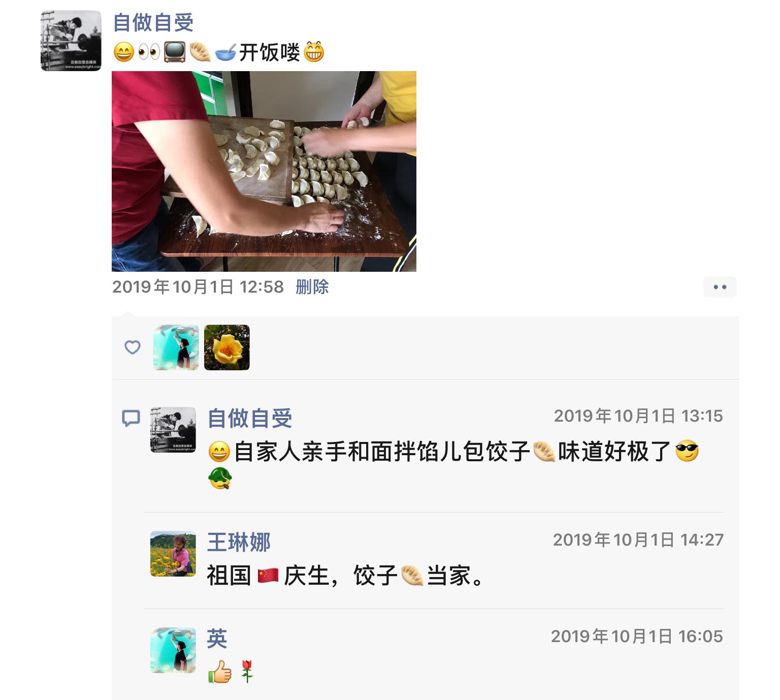
Task: Click 删除 to delete the post
Action: pos(312,287)
